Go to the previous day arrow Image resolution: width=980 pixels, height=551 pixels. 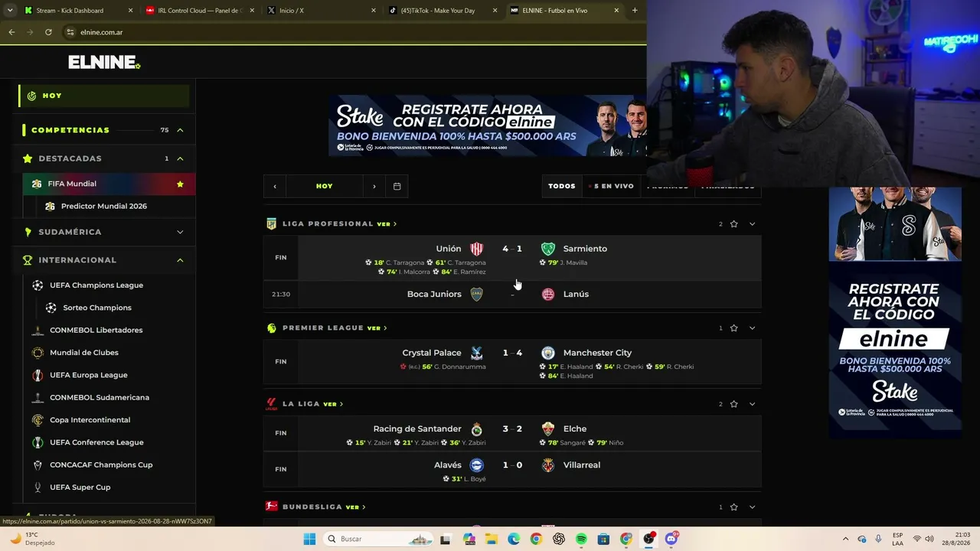275,186
